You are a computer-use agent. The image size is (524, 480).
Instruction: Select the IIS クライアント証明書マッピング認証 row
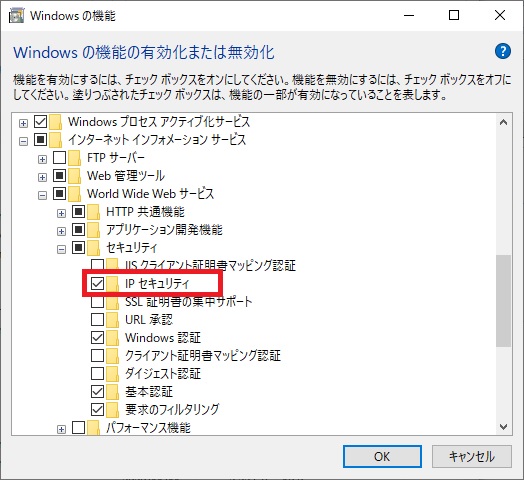tap(211, 266)
